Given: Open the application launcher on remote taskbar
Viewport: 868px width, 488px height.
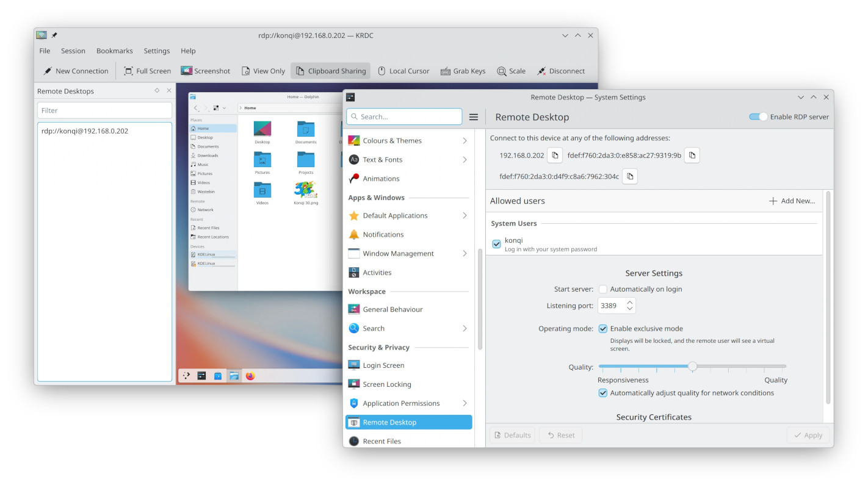Looking at the screenshot, I should [x=187, y=376].
